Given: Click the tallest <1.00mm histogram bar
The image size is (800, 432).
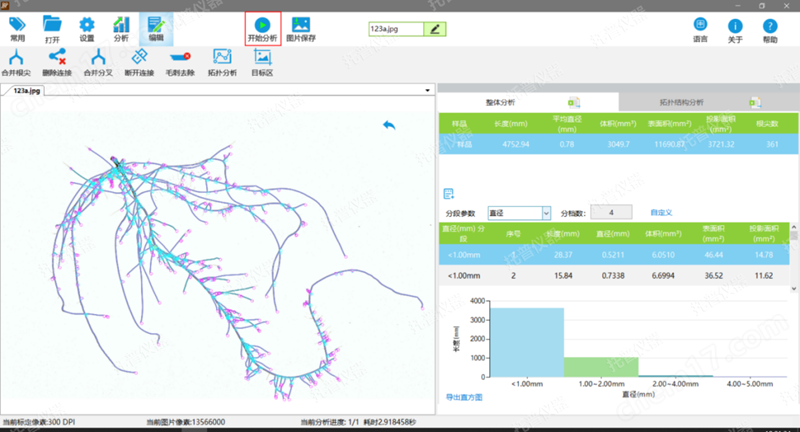Looking at the screenshot, I should (522, 342).
